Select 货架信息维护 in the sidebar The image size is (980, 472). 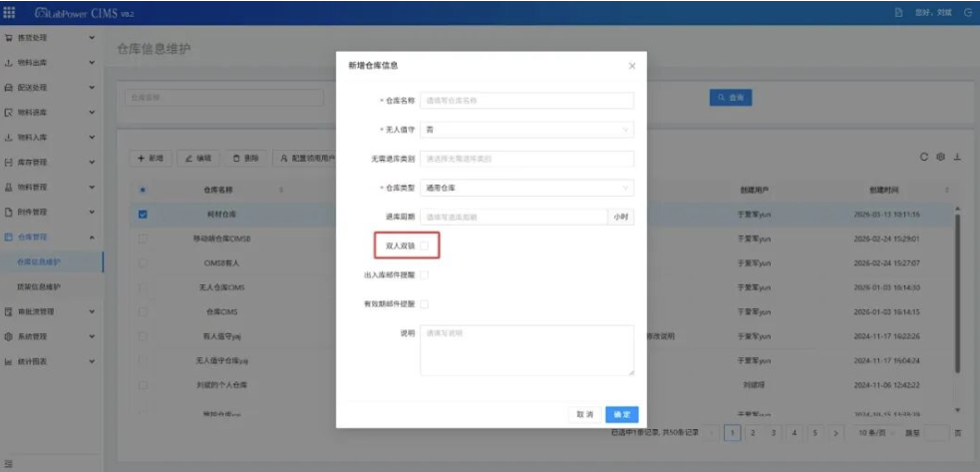click(39, 286)
